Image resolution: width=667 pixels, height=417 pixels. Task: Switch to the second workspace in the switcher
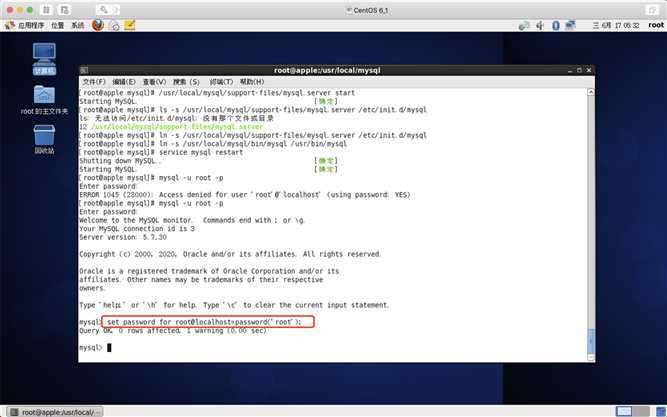coord(641,411)
